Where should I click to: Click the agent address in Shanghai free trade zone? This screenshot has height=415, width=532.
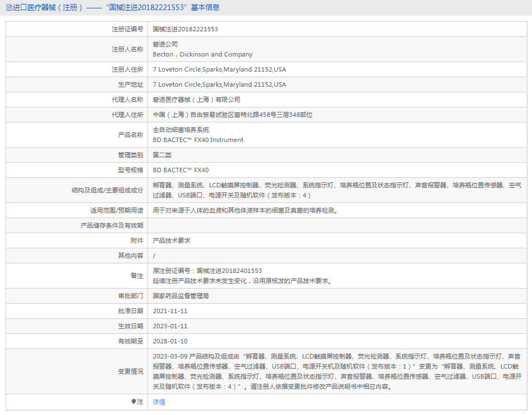click(x=232, y=115)
